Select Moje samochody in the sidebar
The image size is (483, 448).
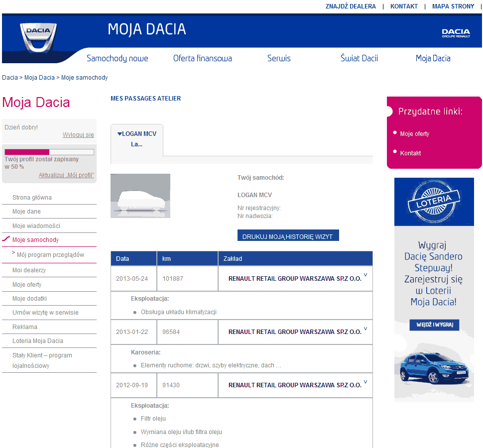coord(35,239)
